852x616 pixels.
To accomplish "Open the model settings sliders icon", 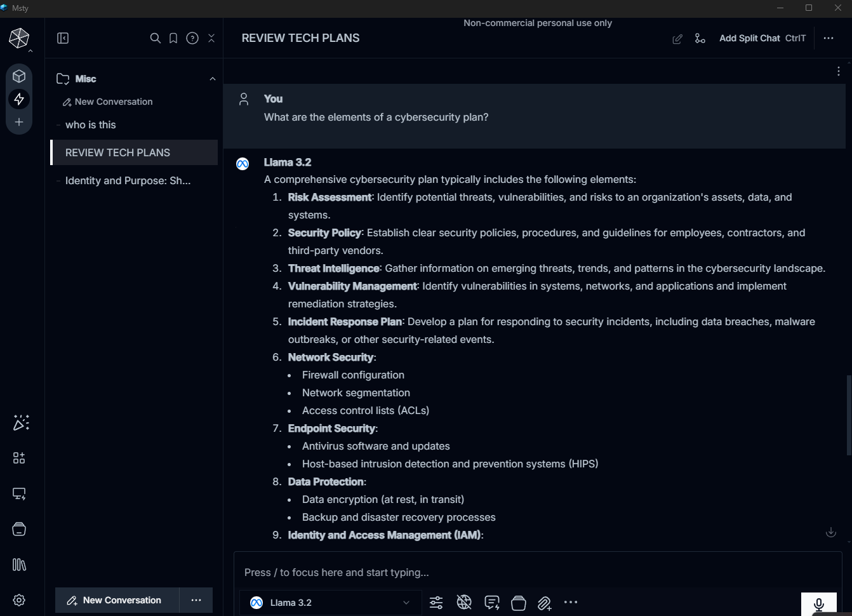I will 436,603.
